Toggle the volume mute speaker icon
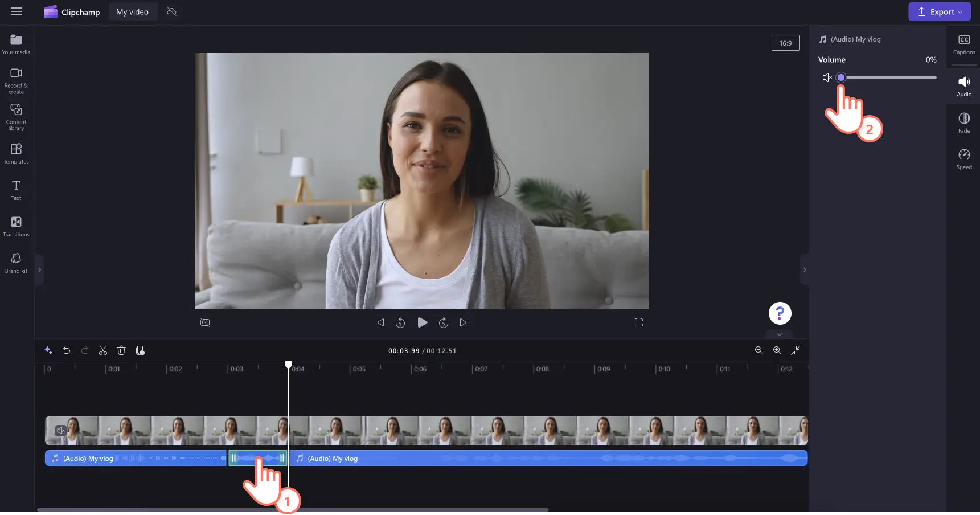 pyautogui.click(x=827, y=77)
